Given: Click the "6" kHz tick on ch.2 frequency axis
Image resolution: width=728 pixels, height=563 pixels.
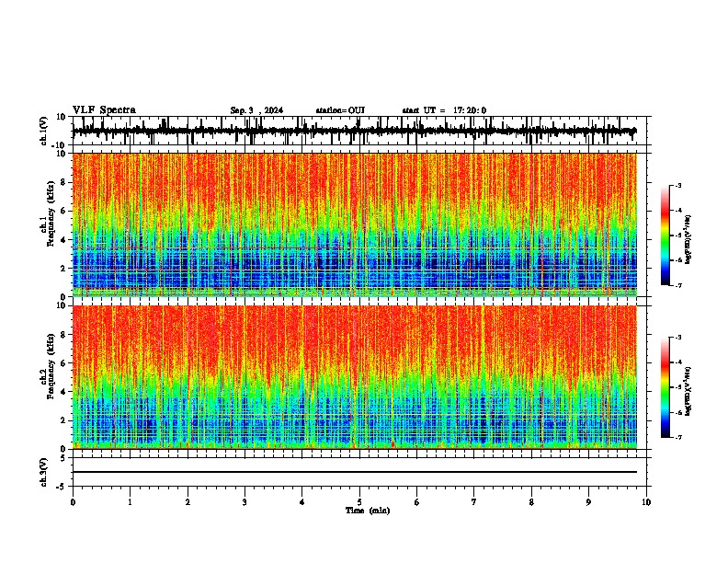Looking at the screenshot, I should coord(64,363).
